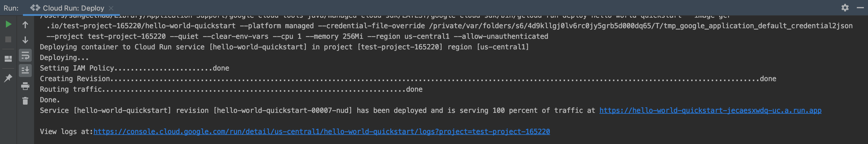Rerun the Cloud Run deploy with the green play icon
868x144 pixels.
tap(9, 24)
